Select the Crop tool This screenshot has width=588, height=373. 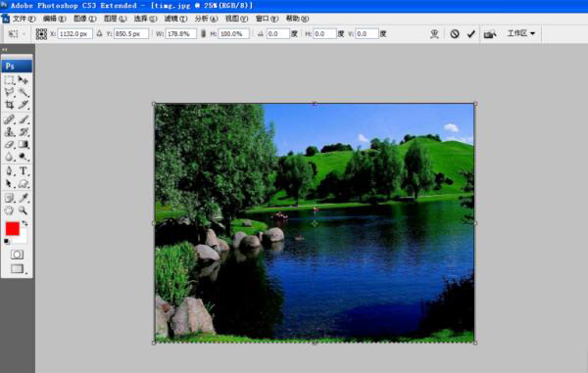[x=10, y=105]
